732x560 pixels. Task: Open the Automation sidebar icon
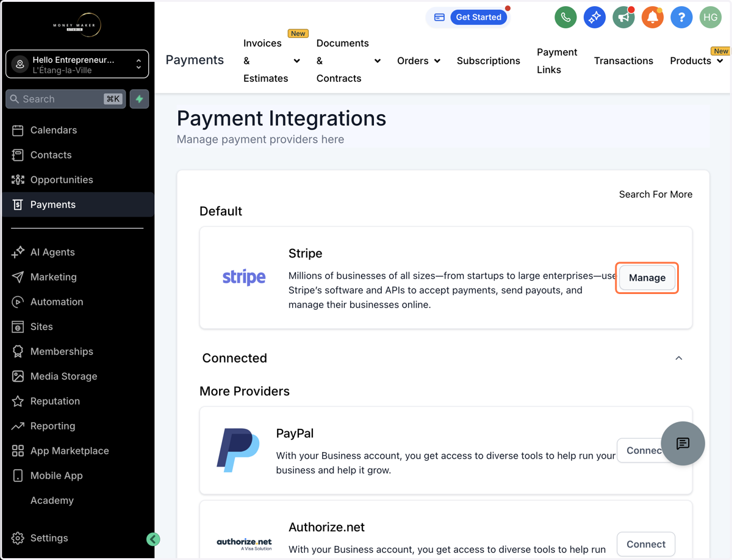(18, 302)
